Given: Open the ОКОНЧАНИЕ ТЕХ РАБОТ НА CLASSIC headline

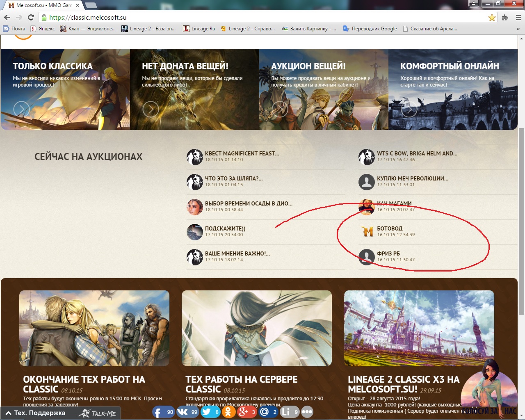Looking at the screenshot, I should coord(84,384).
